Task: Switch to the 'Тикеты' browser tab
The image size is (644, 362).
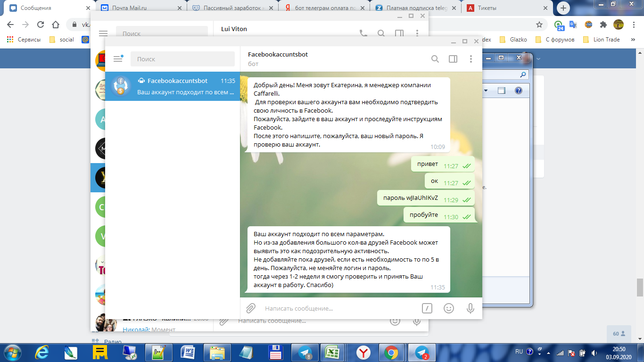Action: click(507, 8)
